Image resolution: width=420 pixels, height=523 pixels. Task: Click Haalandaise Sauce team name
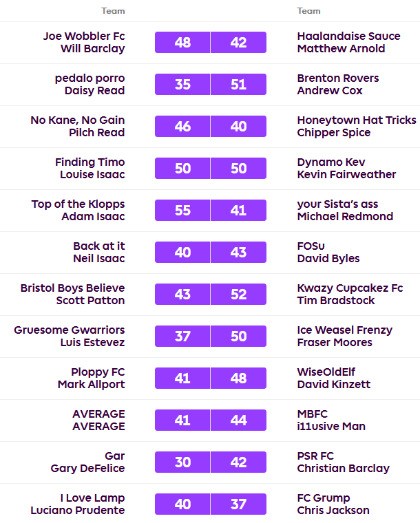[348, 36]
